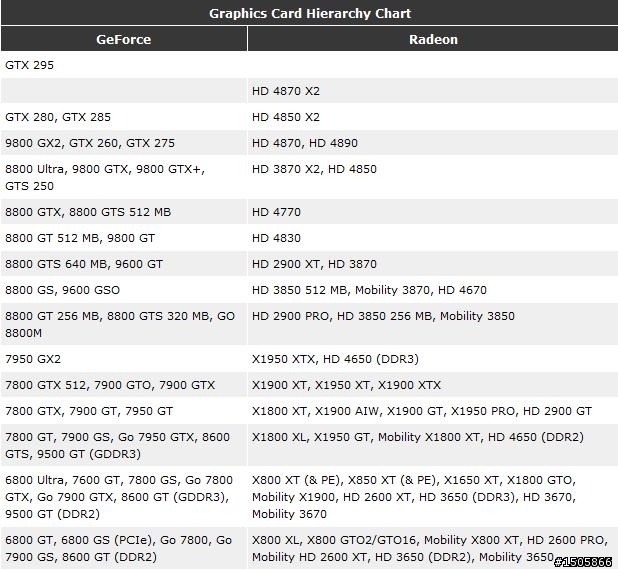The image size is (618, 570).
Task: Click the 7800 GTX 512, 7900 GTO cell
Action: (x=124, y=385)
